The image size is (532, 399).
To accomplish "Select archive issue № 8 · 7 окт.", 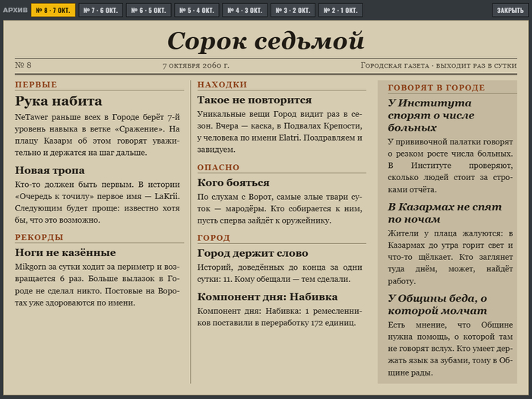I will click(x=53, y=10).
